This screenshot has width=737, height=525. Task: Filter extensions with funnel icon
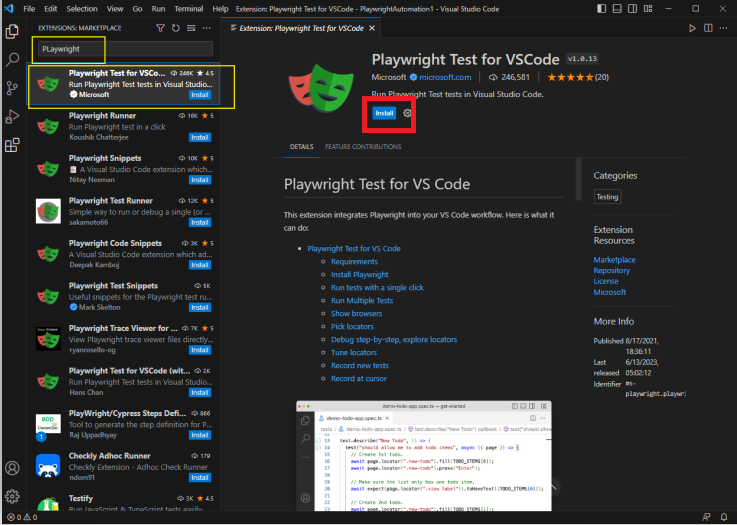click(160, 28)
